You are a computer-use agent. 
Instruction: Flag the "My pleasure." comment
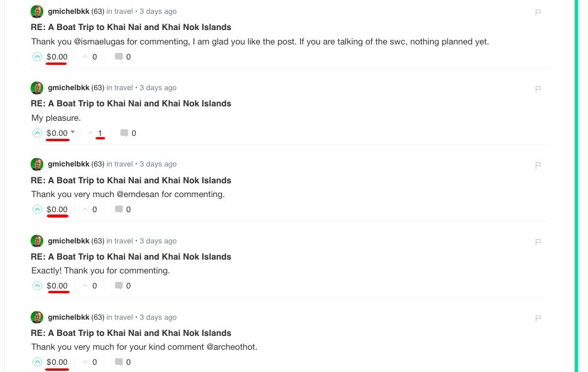[x=538, y=89]
